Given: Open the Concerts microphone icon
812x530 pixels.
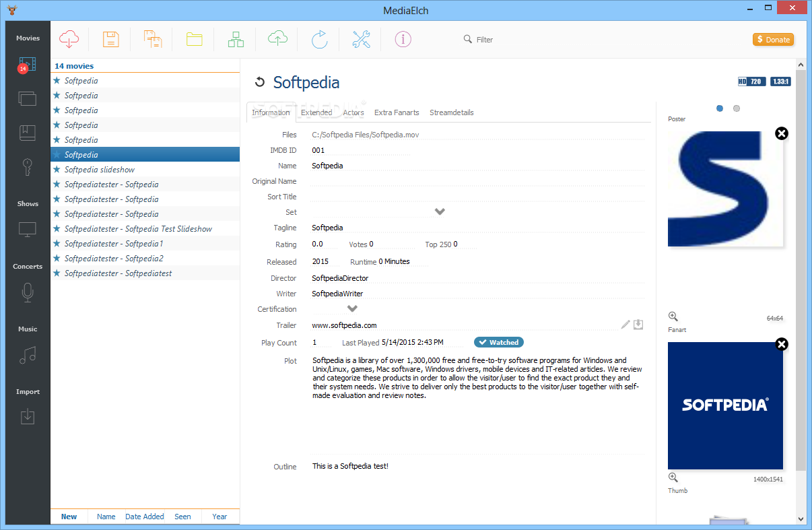Looking at the screenshot, I should [x=28, y=292].
